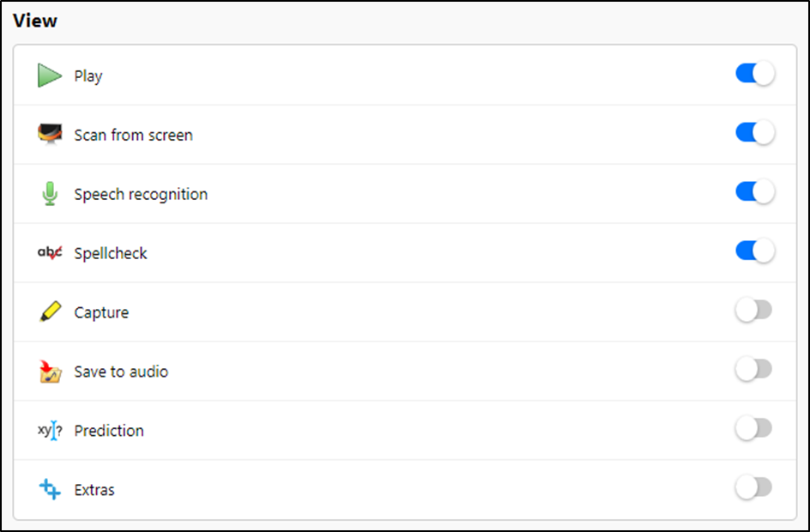The width and height of the screenshot is (810, 532).
Task: Turn on Save to audio switch
Action: [x=754, y=370]
